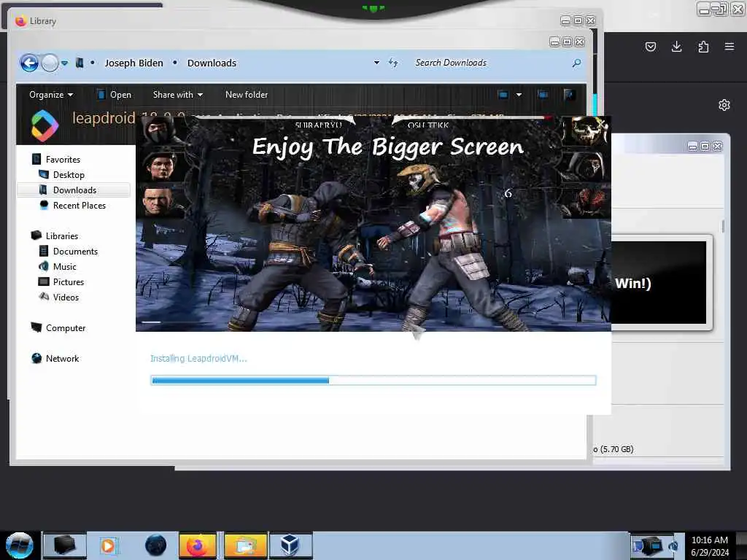Click the Leapdroid installer progress bar
Screen dimensions: 747x560
click(x=373, y=380)
